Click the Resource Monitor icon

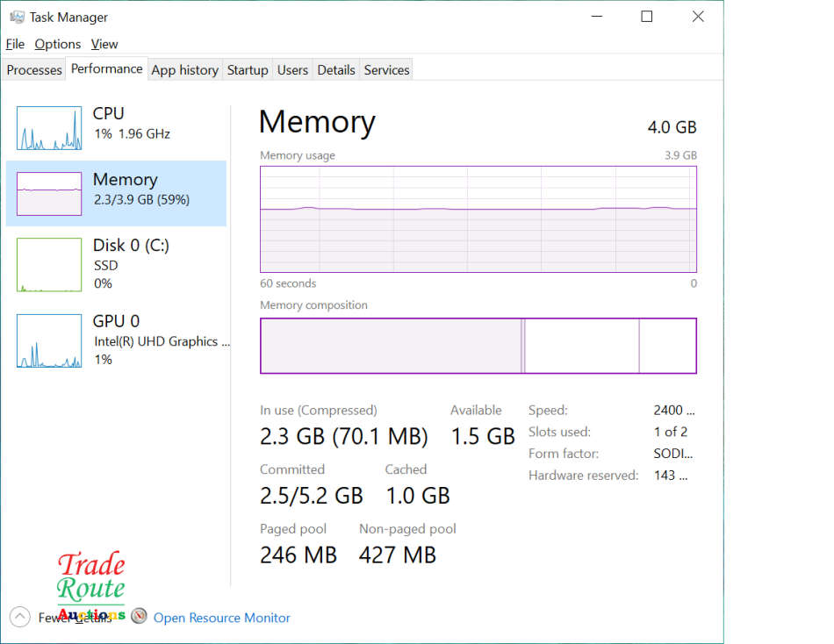pos(139,617)
